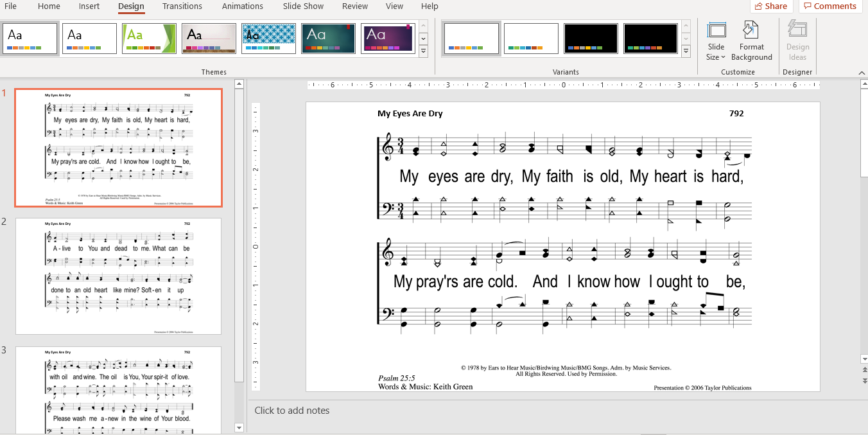
Task: Go to next slide double-arrow button
Action: coord(864,381)
